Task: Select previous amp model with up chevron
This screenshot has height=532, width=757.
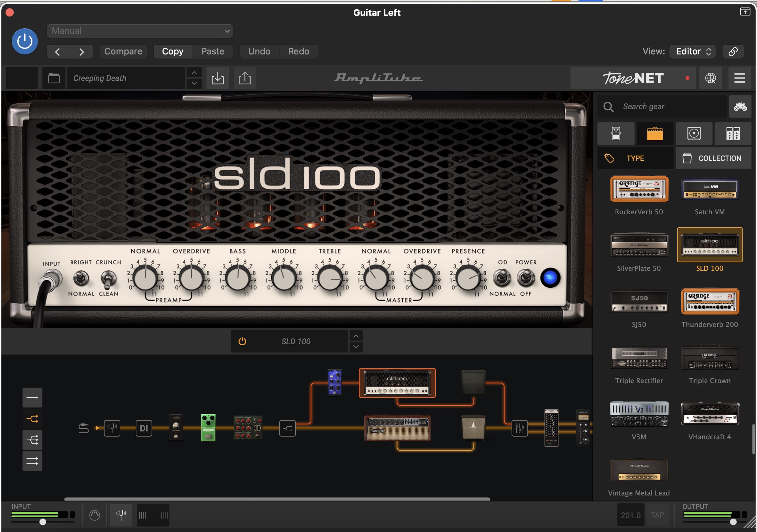Action: click(356, 336)
